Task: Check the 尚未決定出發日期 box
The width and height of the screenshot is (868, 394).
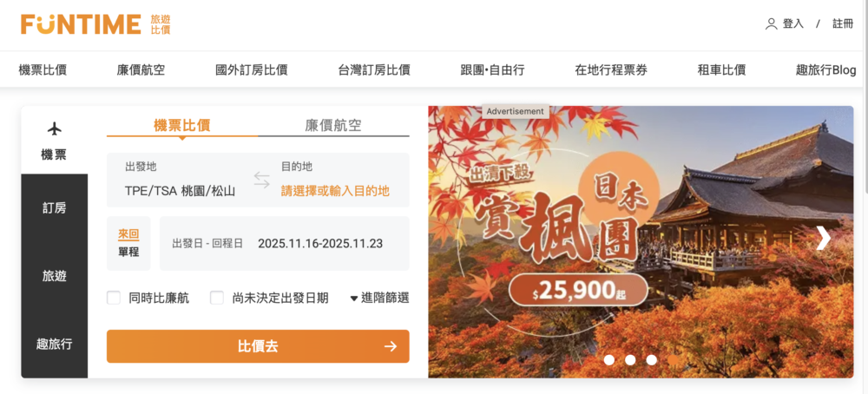Action: click(x=216, y=299)
